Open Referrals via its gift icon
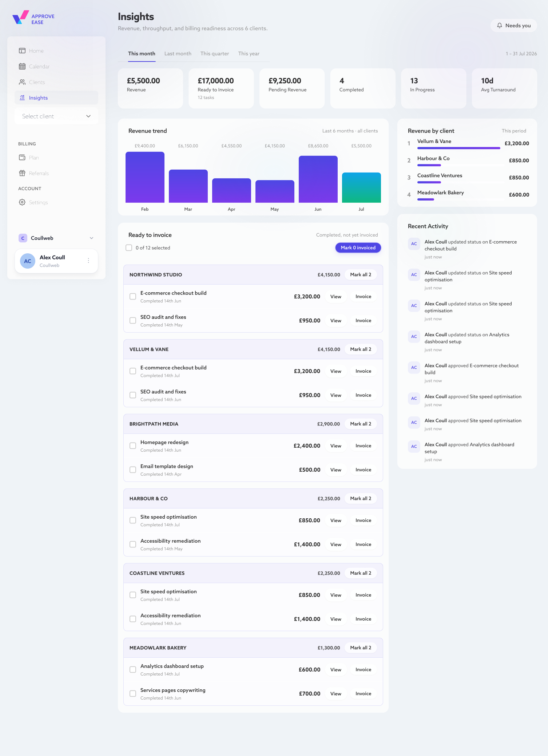This screenshot has height=756, width=548. pos(22,173)
